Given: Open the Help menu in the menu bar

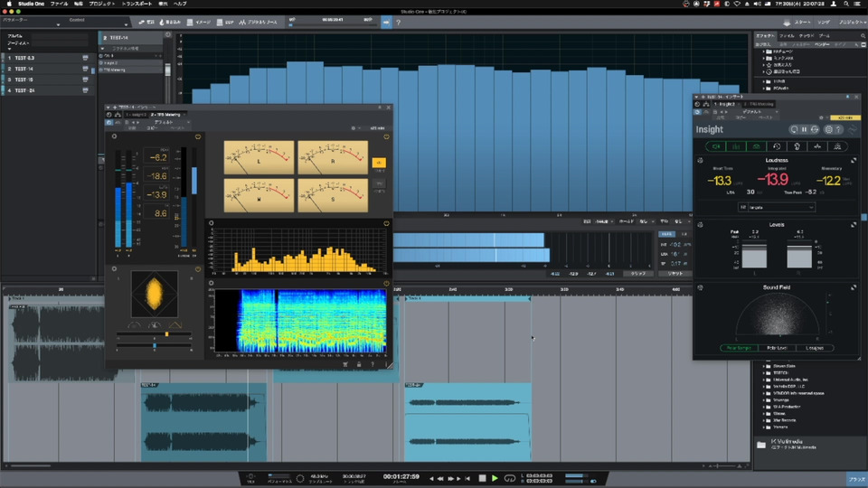Looking at the screenshot, I should (180, 4).
